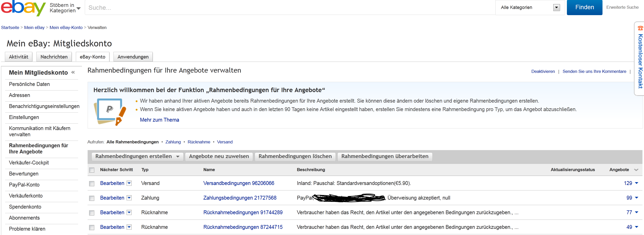
Task: Filter by Rücknahme Rahmenbedingungen
Action: 199,142
